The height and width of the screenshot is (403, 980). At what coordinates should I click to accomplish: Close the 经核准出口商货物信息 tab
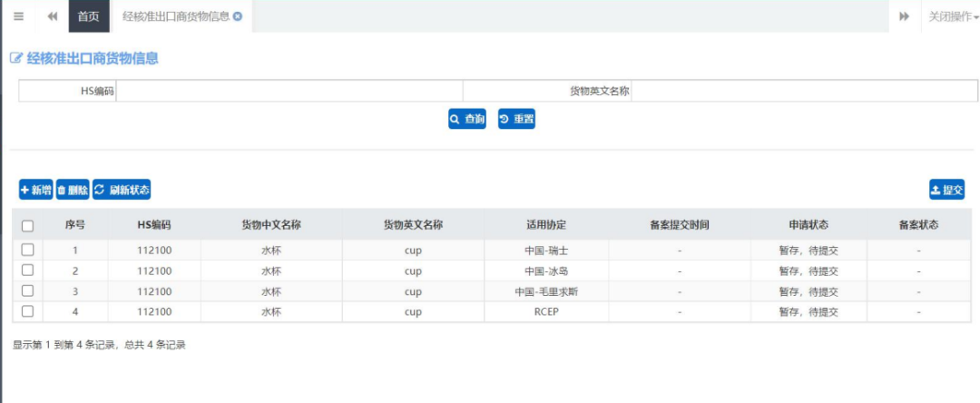[x=238, y=16]
